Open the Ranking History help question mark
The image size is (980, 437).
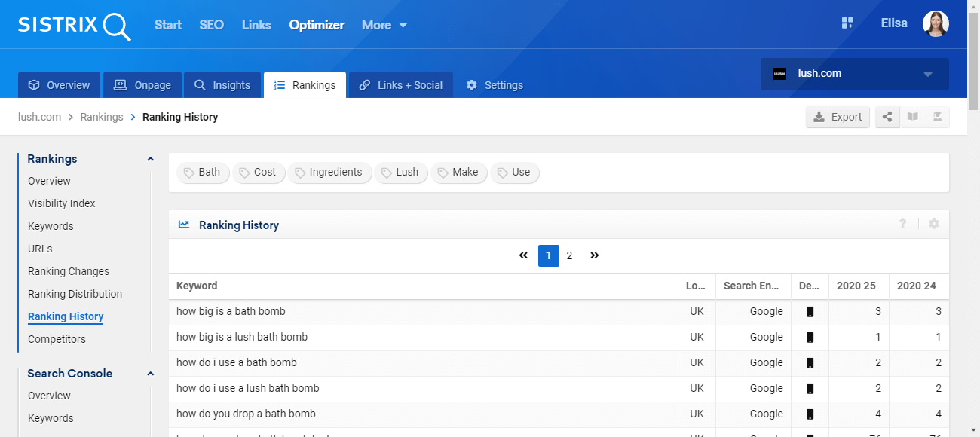pos(903,224)
